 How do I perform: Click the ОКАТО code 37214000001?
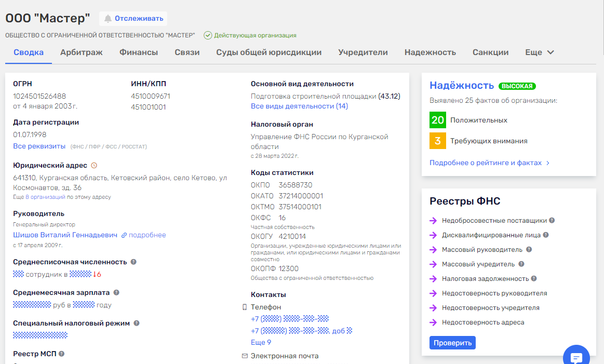[301, 196]
